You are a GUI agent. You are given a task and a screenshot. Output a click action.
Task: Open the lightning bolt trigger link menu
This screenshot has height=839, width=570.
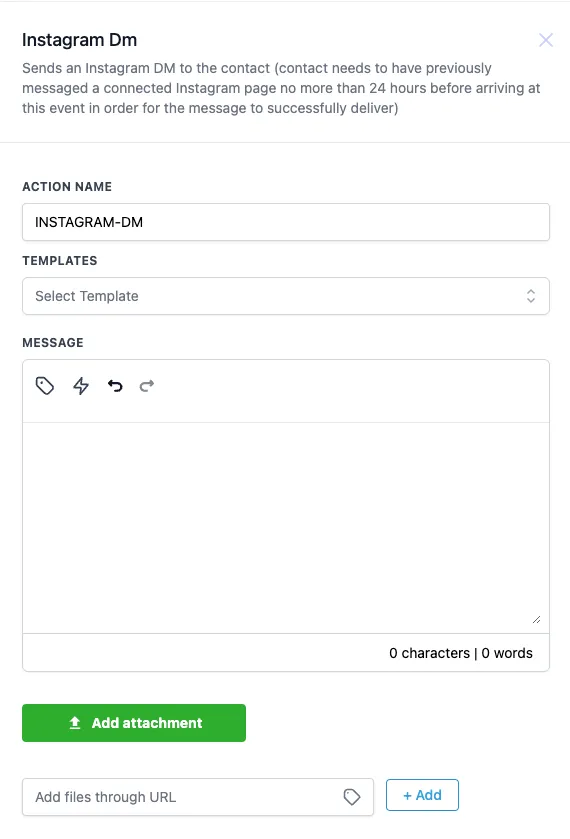pyautogui.click(x=81, y=386)
